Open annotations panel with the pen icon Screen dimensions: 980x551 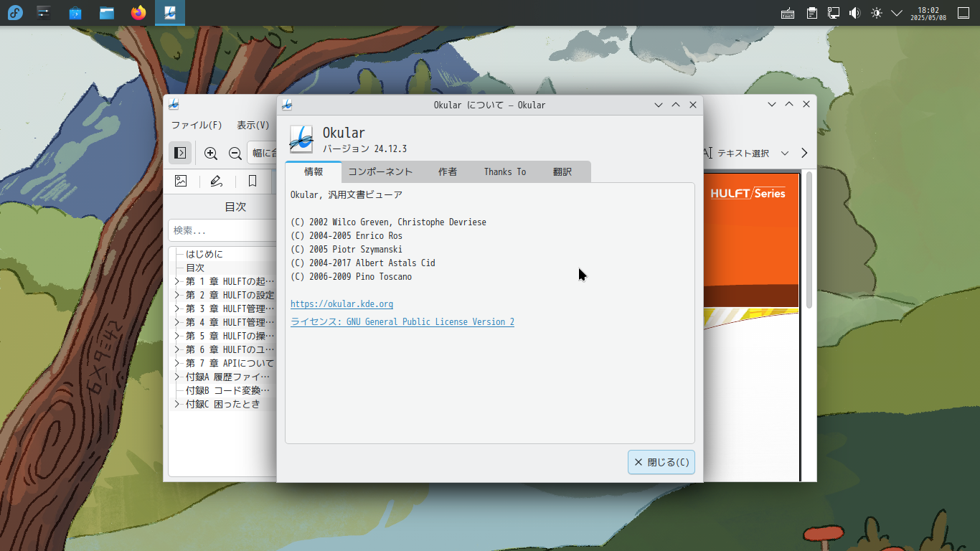click(x=217, y=182)
